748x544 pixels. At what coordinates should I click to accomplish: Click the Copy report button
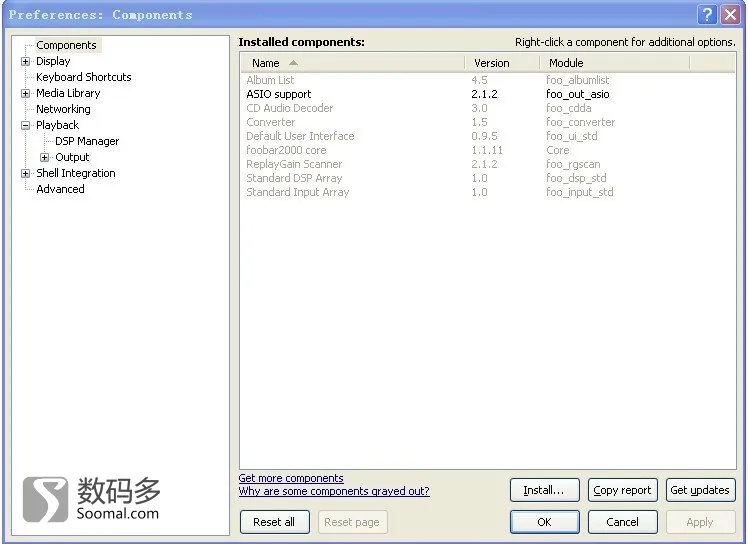click(623, 490)
